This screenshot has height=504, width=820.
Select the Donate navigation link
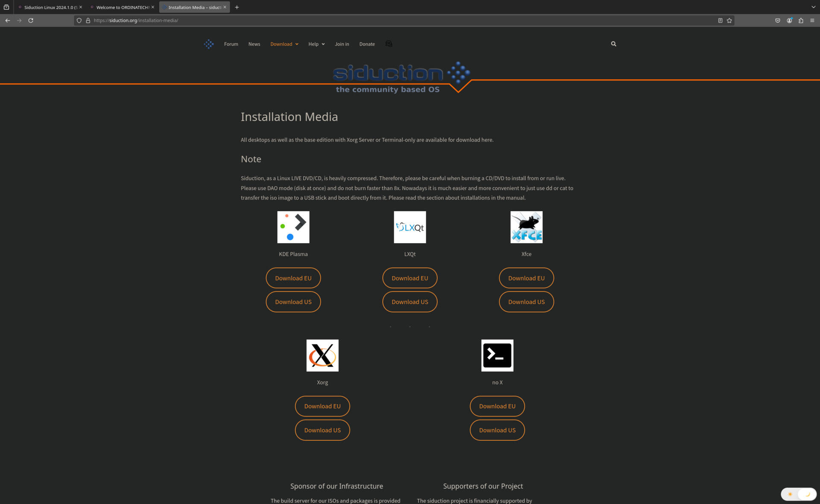(x=366, y=44)
